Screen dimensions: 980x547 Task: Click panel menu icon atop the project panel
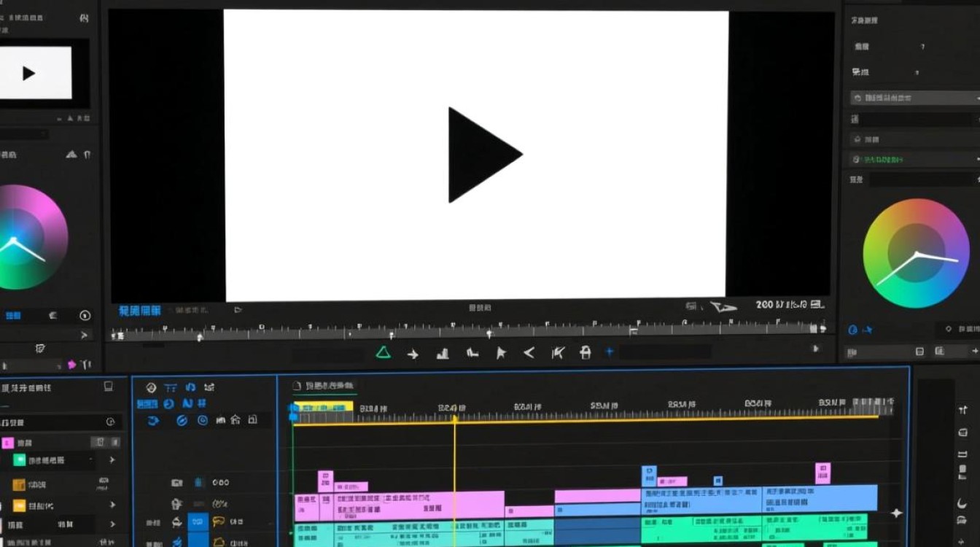pos(109,387)
